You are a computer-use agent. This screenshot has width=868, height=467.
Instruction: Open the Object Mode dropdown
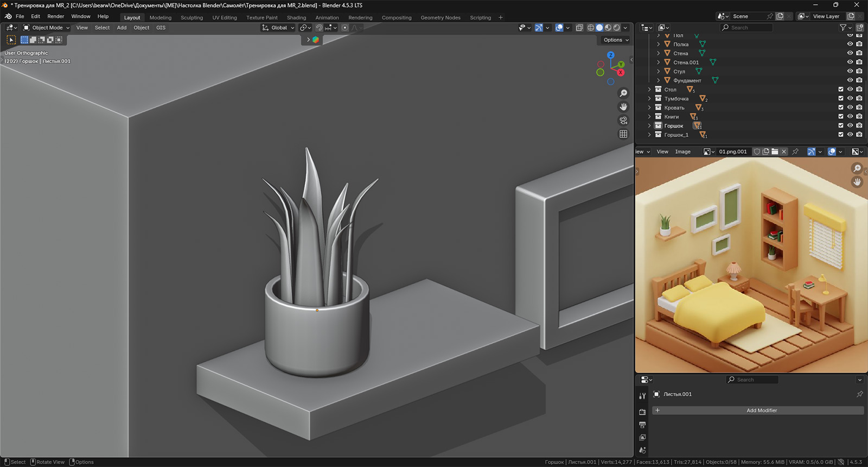click(x=47, y=28)
